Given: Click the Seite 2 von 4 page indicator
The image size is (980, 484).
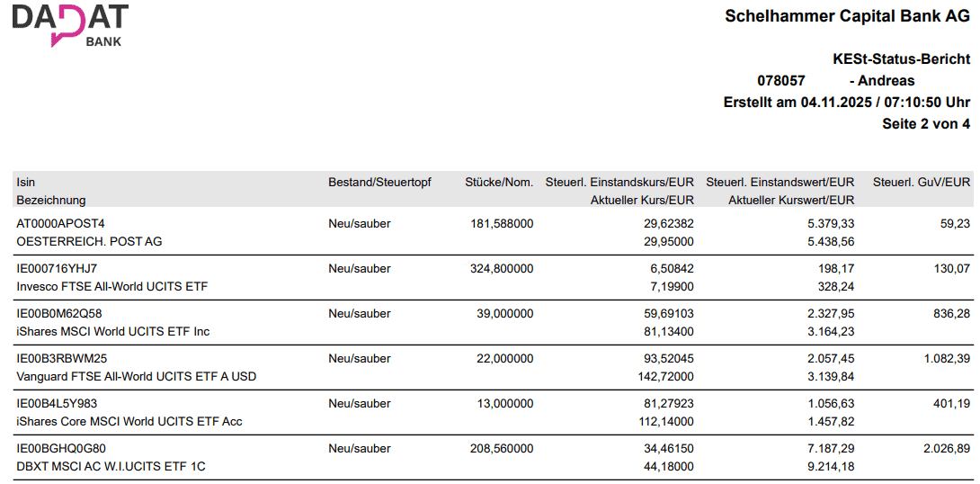Looking at the screenshot, I should pos(926,124).
